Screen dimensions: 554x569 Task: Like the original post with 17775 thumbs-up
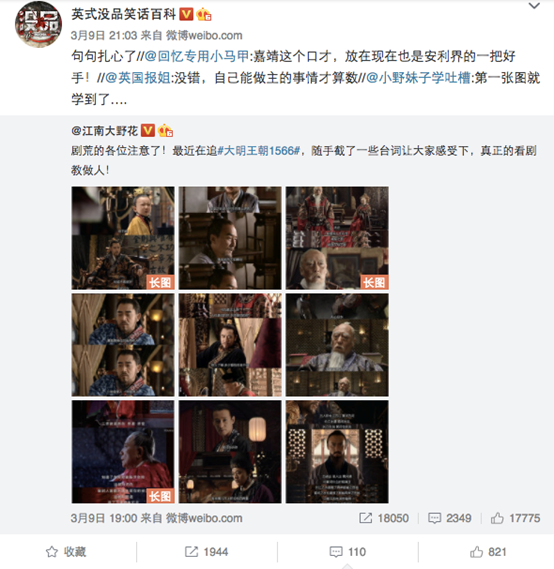click(515, 518)
